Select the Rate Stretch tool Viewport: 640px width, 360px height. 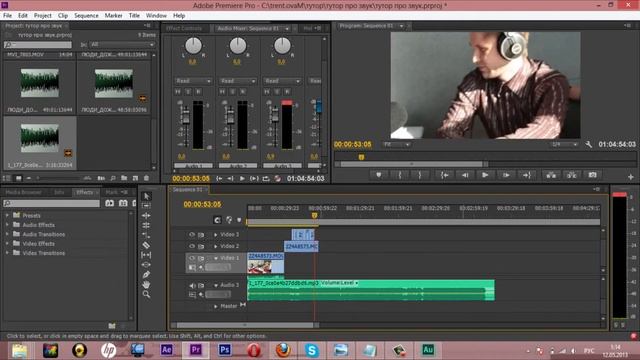(146, 235)
